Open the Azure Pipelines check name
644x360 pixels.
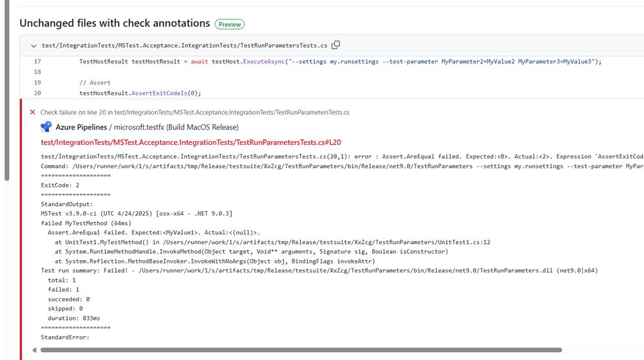click(x=81, y=128)
